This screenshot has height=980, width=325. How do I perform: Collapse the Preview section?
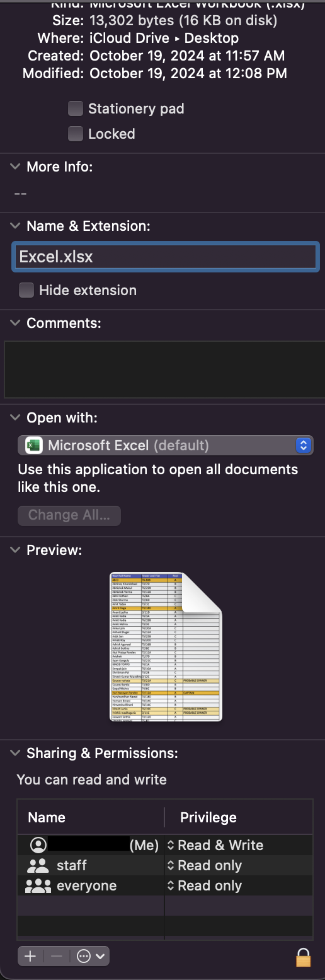pos(15,550)
